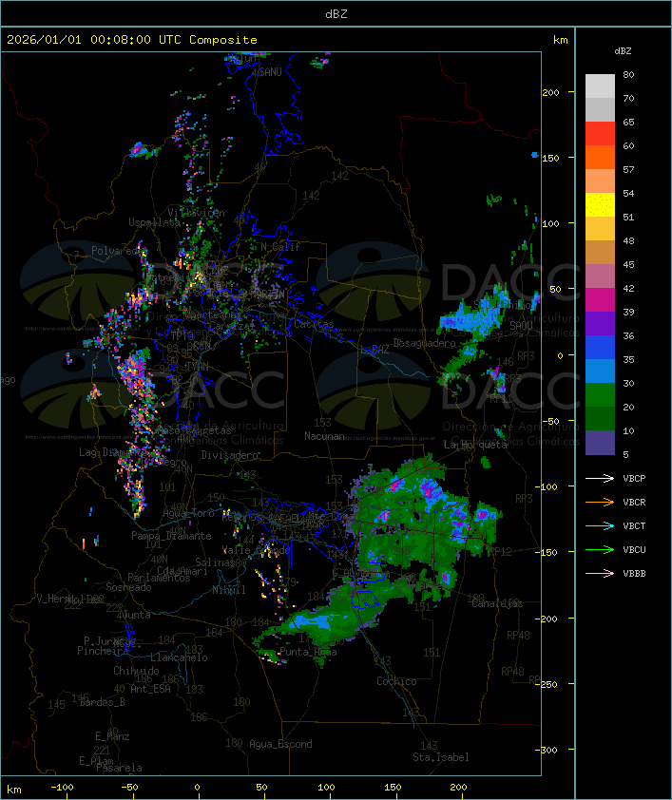Click the -300 km mark on vertical axis
The width and height of the screenshot is (672, 800).
coord(548,750)
